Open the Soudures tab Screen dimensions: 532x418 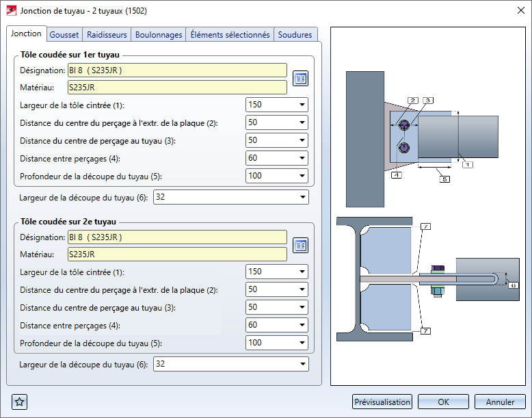pyautogui.click(x=295, y=35)
